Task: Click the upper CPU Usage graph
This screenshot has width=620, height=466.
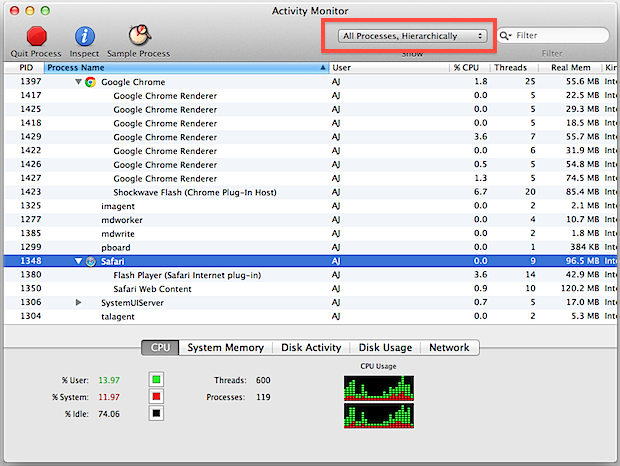Action: click(379, 388)
